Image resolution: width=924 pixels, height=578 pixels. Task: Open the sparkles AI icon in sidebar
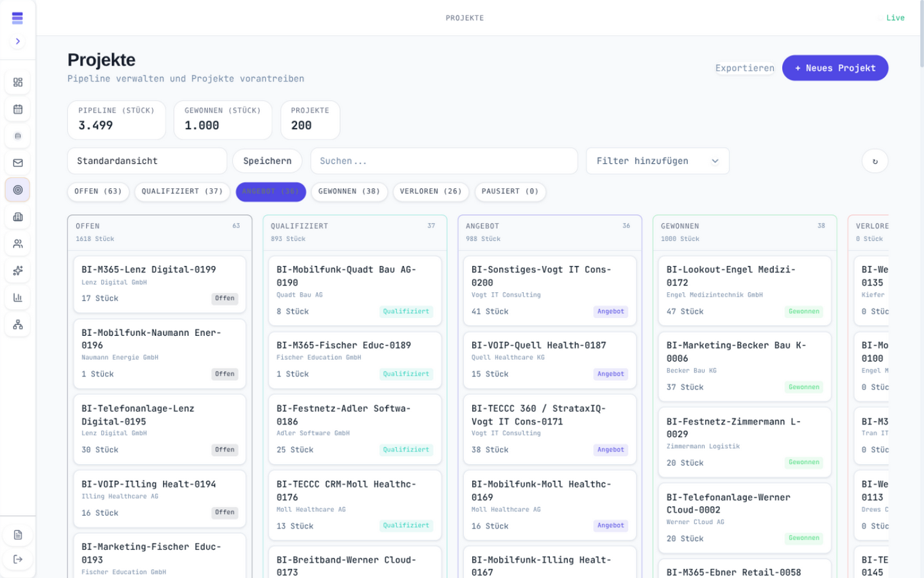pyautogui.click(x=18, y=271)
